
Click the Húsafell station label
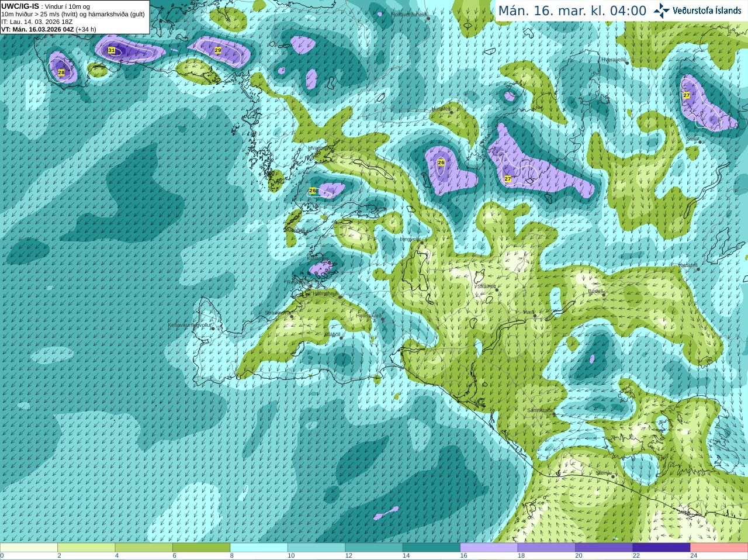tap(441, 109)
